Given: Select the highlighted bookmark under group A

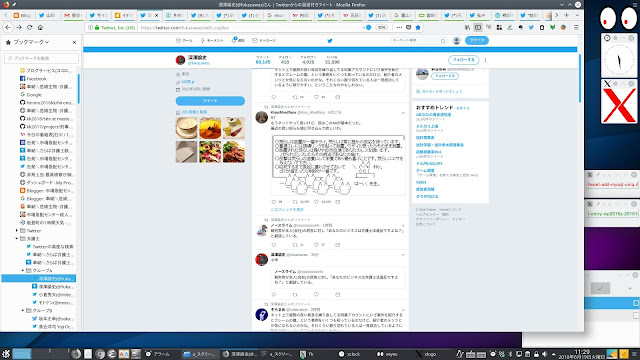Looking at the screenshot, I should 38,278.
